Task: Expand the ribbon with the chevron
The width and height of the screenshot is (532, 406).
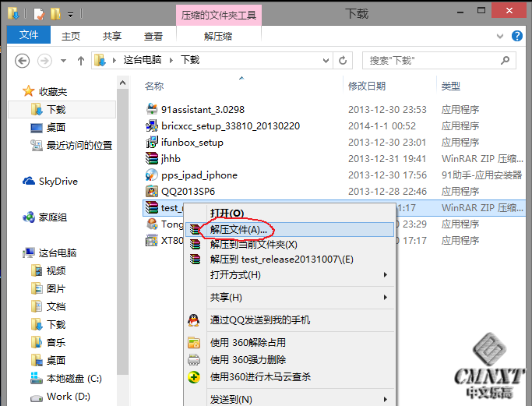Action: click(x=500, y=36)
